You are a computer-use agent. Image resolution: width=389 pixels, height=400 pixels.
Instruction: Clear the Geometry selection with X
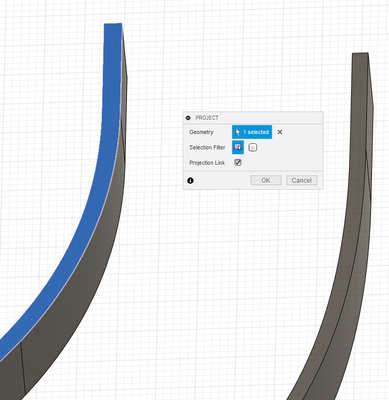pos(280,132)
